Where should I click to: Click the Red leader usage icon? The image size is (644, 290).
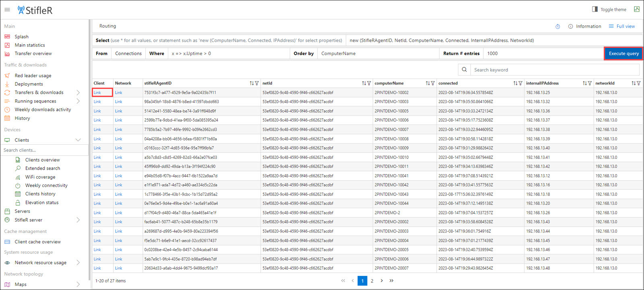pyautogui.click(x=7, y=76)
